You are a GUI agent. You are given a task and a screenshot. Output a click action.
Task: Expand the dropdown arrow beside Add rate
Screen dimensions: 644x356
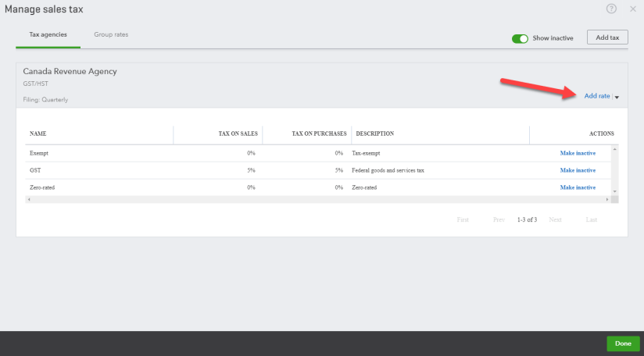(617, 97)
